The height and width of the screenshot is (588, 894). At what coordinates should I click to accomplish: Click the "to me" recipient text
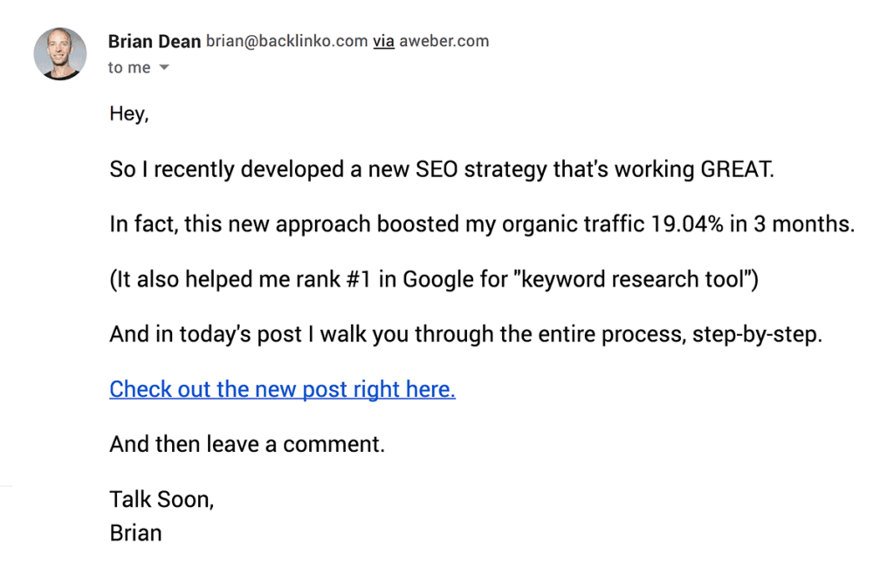[129, 68]
